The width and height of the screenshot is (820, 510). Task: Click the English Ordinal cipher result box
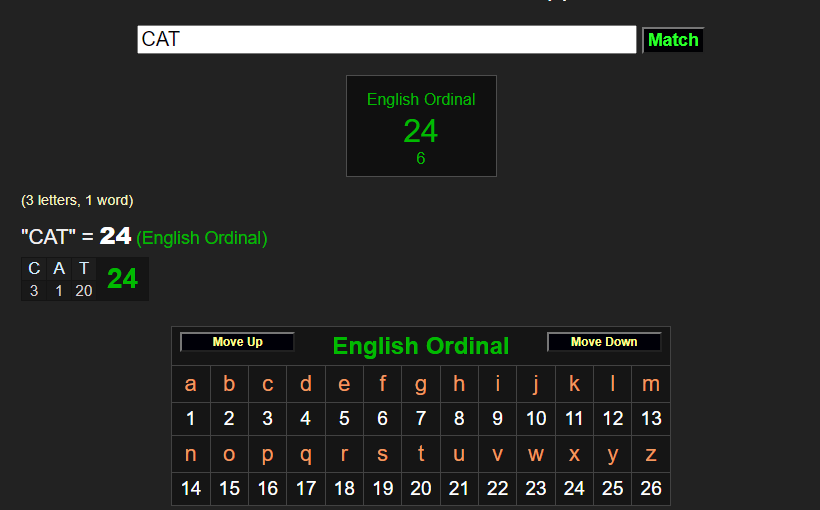[421, 126]
